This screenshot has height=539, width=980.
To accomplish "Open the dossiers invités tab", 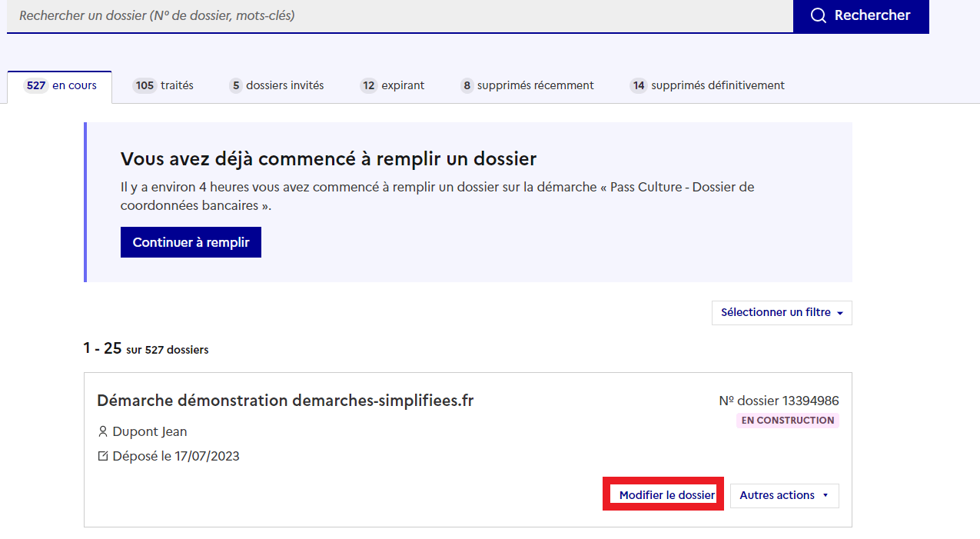I will point(275,85).
